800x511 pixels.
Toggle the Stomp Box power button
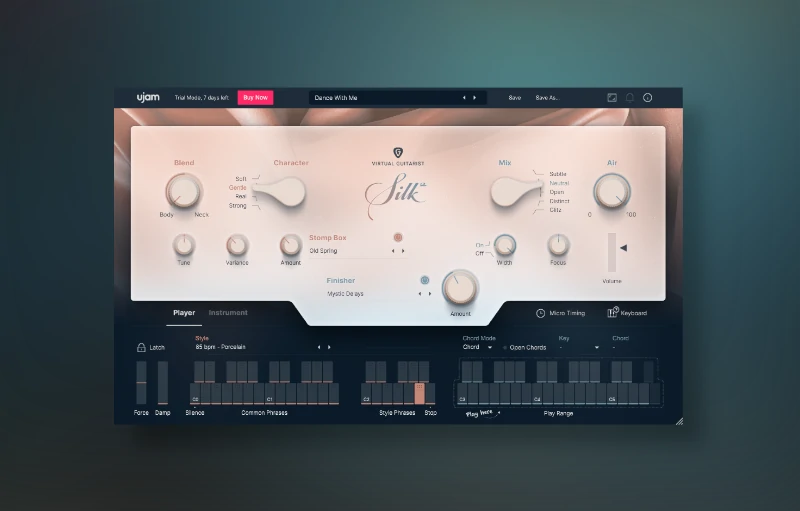pos(398,237)
